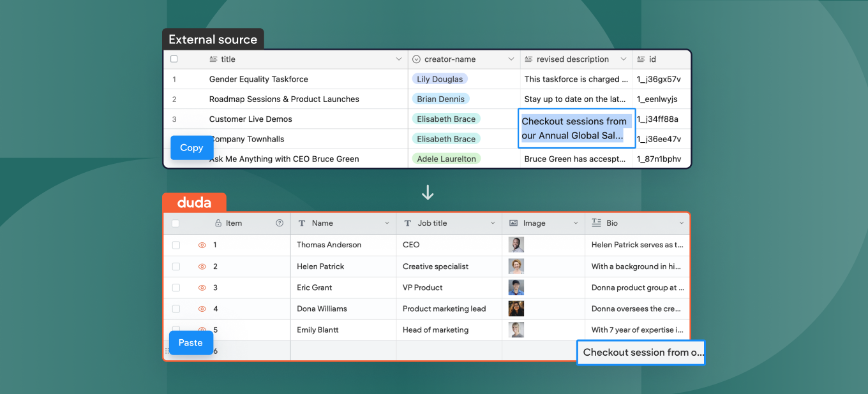Select the 'With 7 year of expertise i...' bio cell
Viewport: 868px width, 394px height.
(x=638, y=330)
